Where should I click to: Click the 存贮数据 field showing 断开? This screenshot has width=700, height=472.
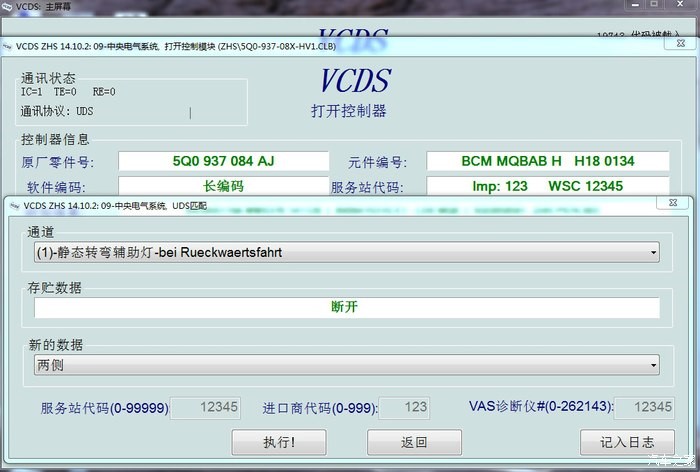pos(346,308)
